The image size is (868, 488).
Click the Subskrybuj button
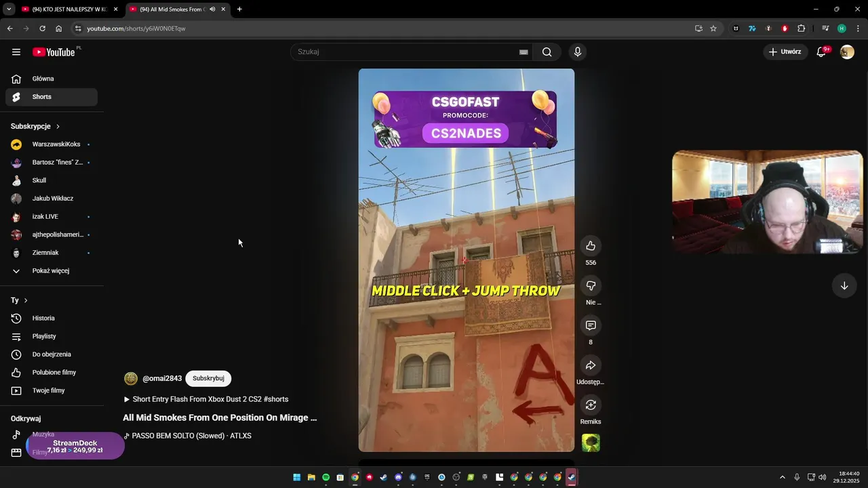208,378
